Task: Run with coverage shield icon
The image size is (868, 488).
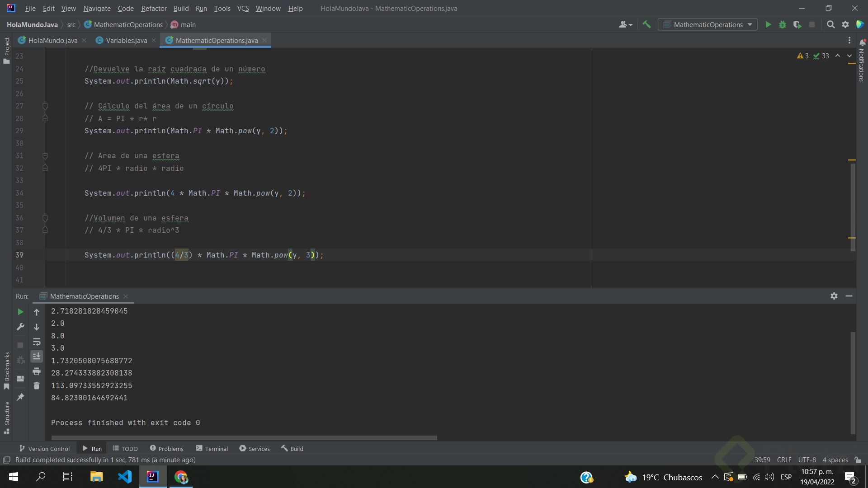Action: point(797,24)
